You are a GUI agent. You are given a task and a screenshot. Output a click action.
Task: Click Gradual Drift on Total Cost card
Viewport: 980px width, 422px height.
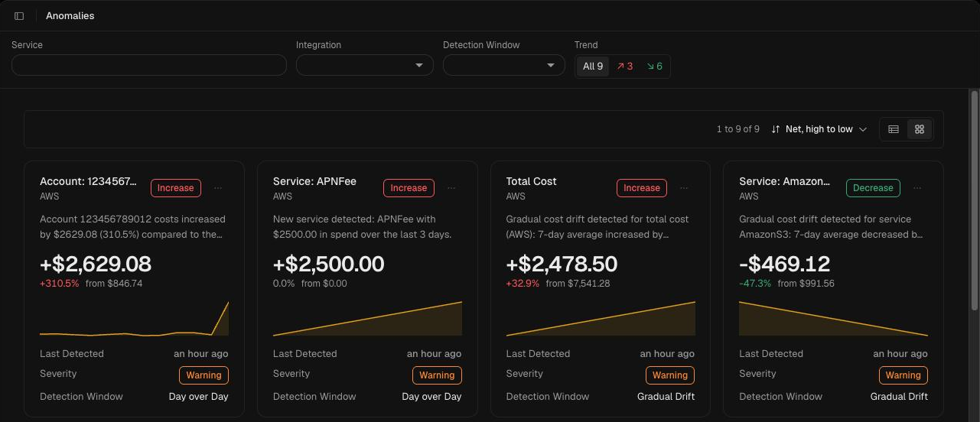(x=666, y=397)
